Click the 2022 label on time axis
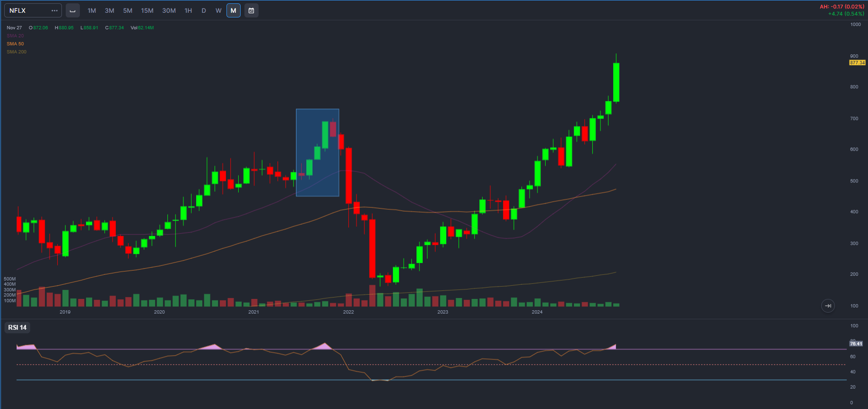 point(348,312)
